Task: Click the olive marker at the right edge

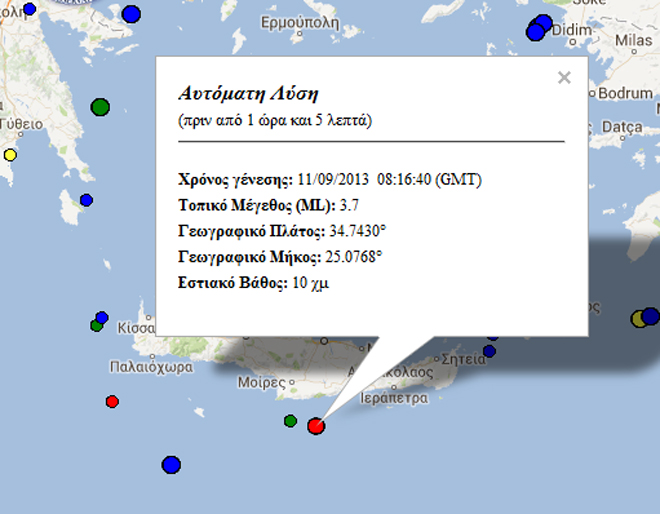Action: tap(639, 319)
